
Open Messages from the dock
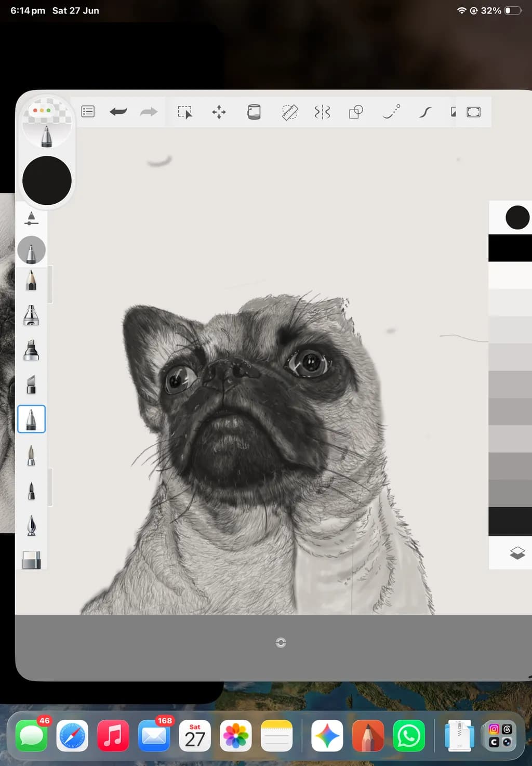(x=31, y=736)
